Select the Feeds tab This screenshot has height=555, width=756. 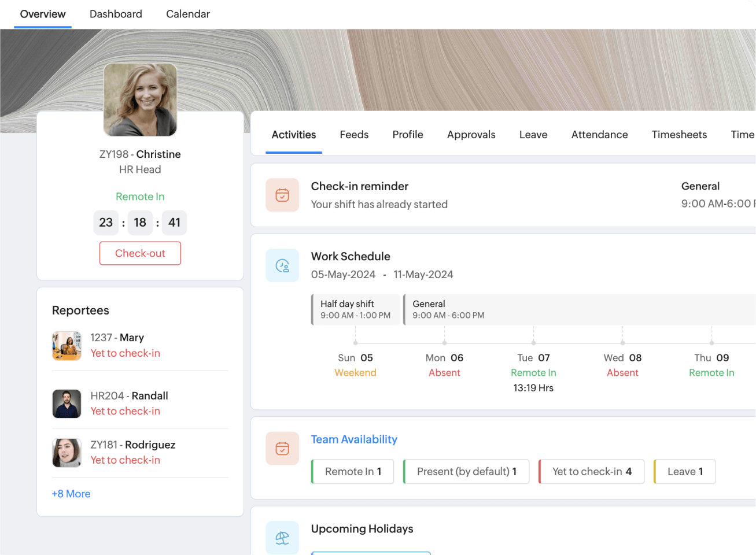tap(354, 135)
